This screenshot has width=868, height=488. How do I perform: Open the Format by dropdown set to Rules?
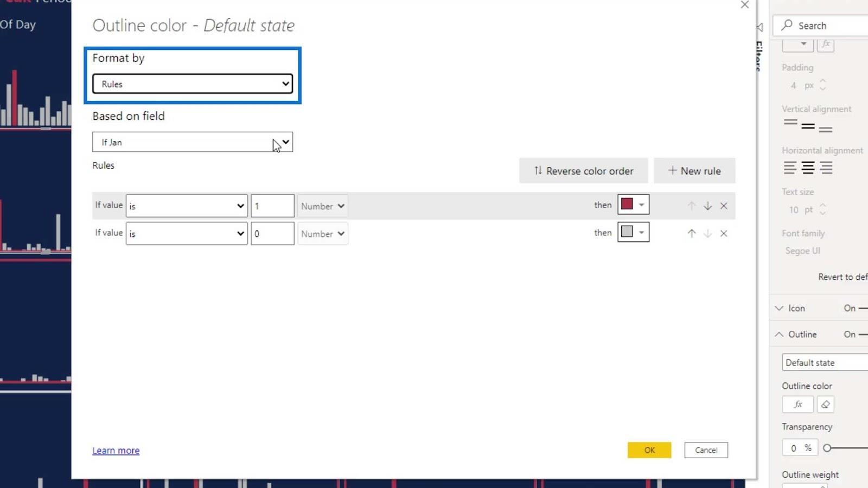pos(193,84)
